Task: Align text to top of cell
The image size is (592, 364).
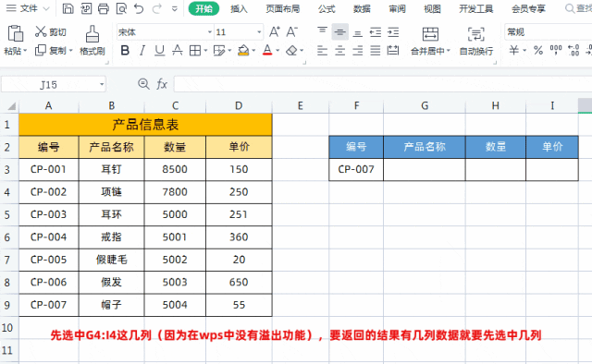Action: tap(322, 30)
